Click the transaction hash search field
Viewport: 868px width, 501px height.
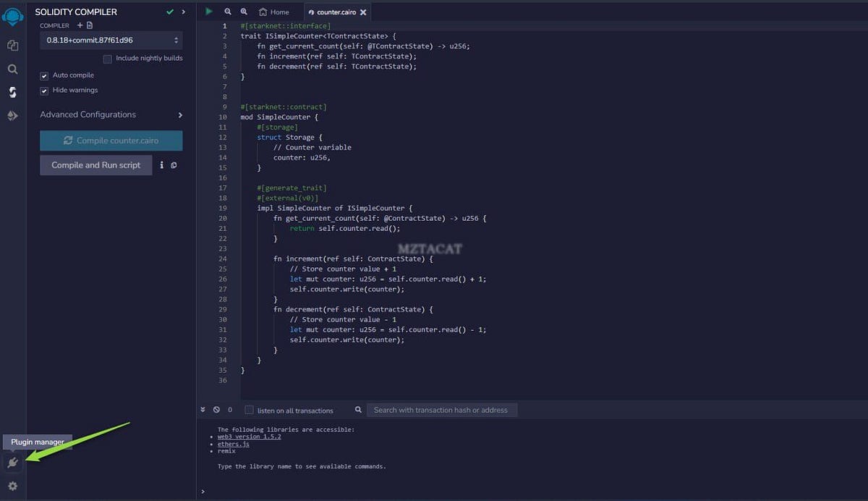(441, 410)
